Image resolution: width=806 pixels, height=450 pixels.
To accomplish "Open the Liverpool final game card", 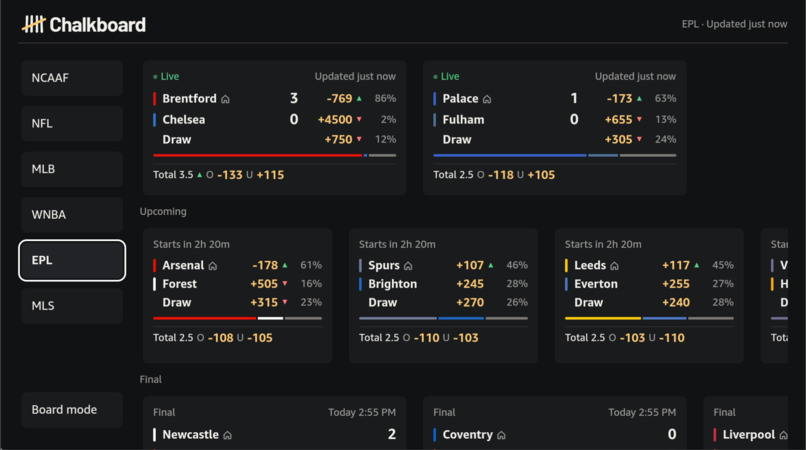I will (746, 423).
